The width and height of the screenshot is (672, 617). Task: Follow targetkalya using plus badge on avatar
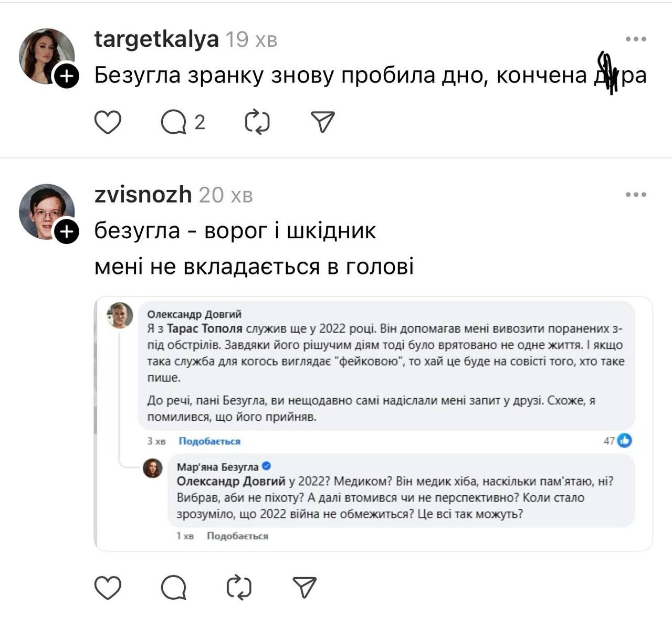pos(67,77)
